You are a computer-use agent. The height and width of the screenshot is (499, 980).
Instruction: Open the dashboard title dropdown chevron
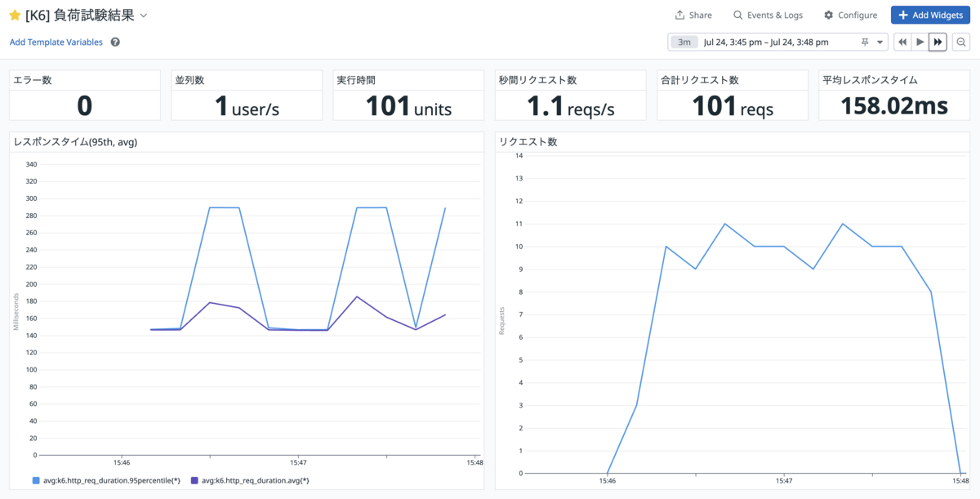(144, 16)
